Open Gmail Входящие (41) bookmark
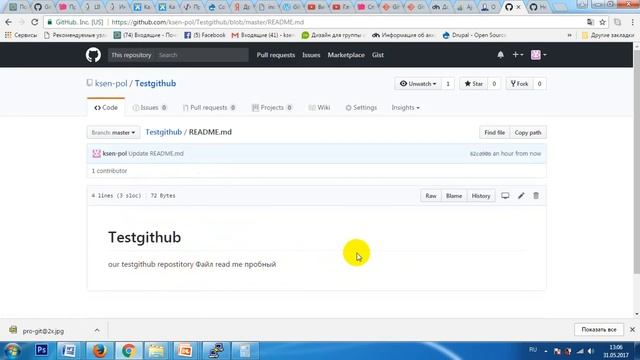Image resolution: width=640 pixels, height=360 pixels. pyautogui.click(x=263, y=35)
